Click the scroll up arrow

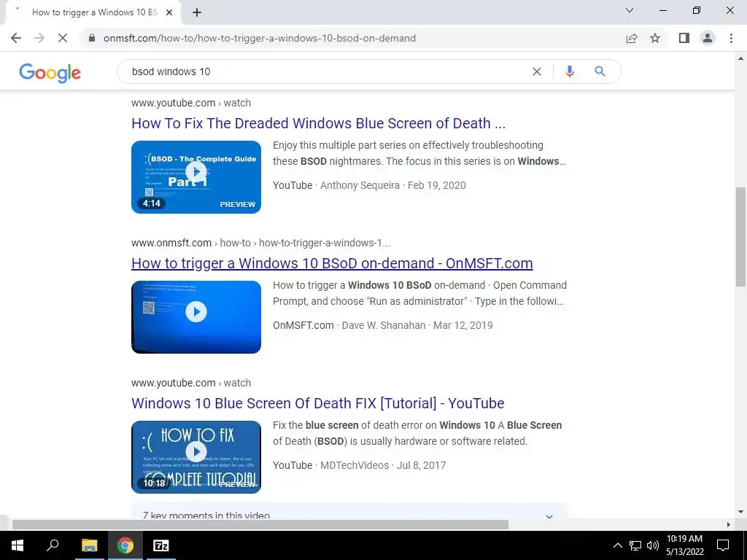[740, 58]
